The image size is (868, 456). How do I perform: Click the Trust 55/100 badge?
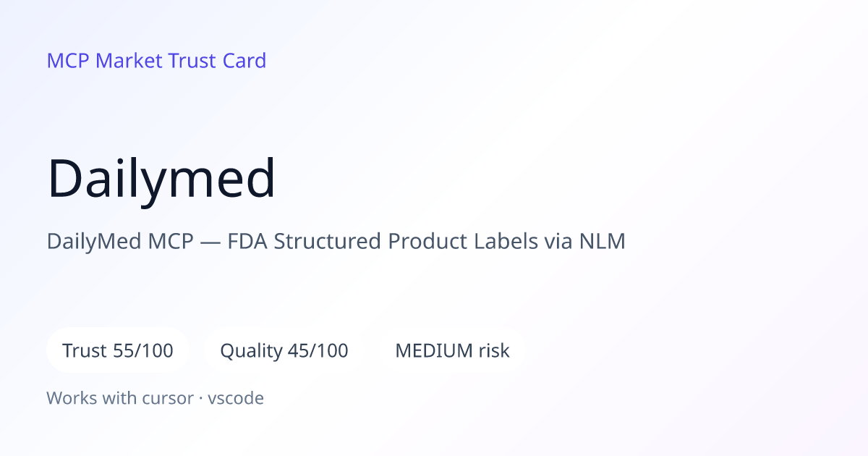(118, 351)
